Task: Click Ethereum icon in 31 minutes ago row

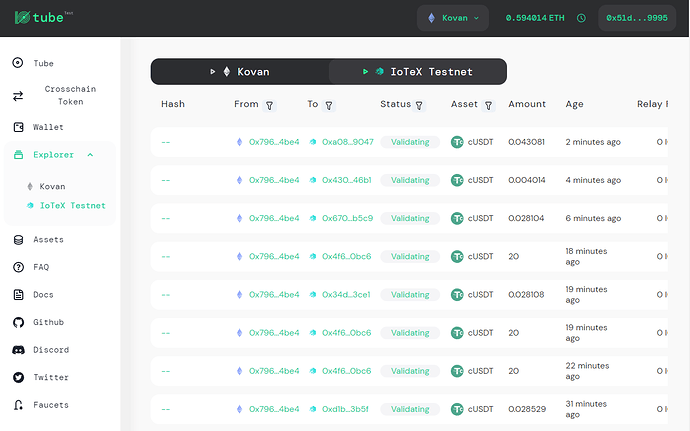Action: (x=239, y=409)
